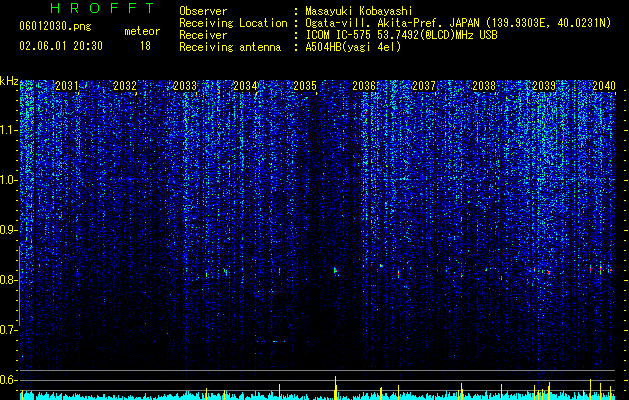
Task: Select the 2037 time marker
Action: point(424,85)
